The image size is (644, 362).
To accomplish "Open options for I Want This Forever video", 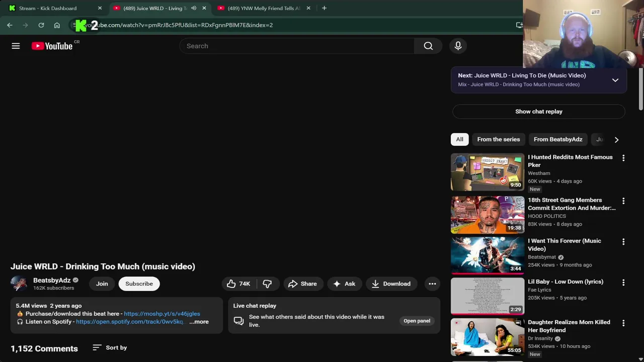I will (x=623, y=241).
